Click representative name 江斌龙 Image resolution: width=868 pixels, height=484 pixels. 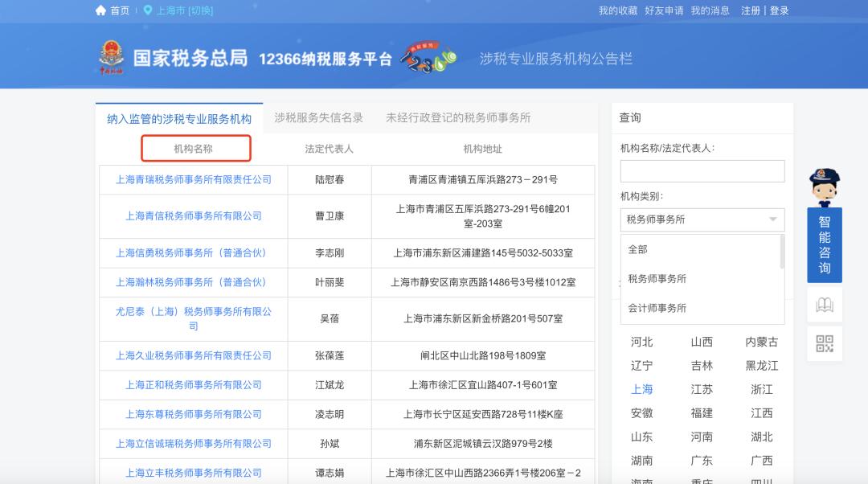click(x=330, y=385)
